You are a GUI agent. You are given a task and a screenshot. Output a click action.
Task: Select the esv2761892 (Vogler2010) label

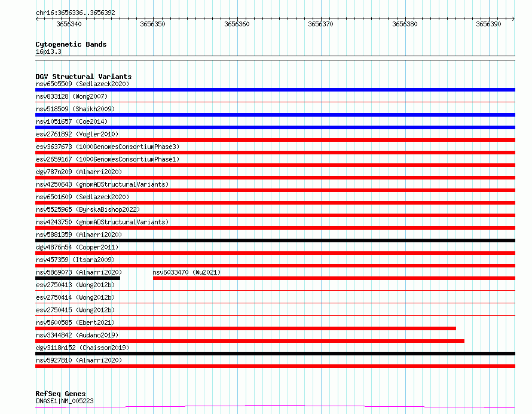tap(77, 134)
